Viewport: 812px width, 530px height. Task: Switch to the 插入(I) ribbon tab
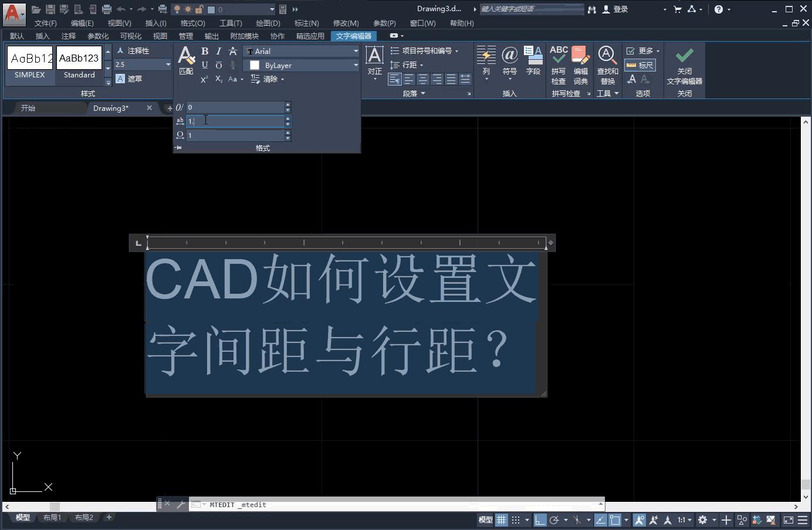[155, 23]
